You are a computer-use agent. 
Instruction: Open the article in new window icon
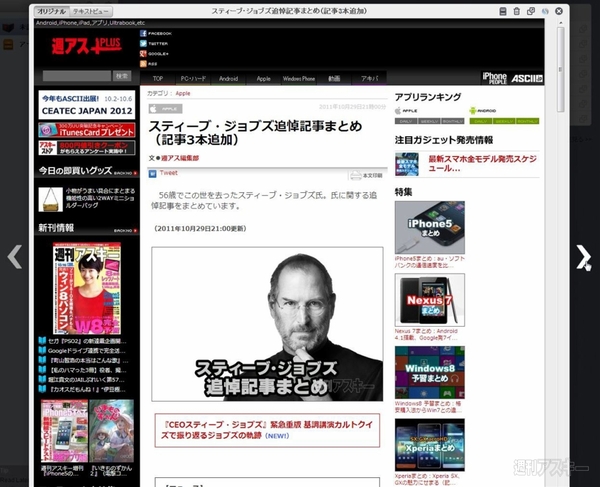click(531, 11)
